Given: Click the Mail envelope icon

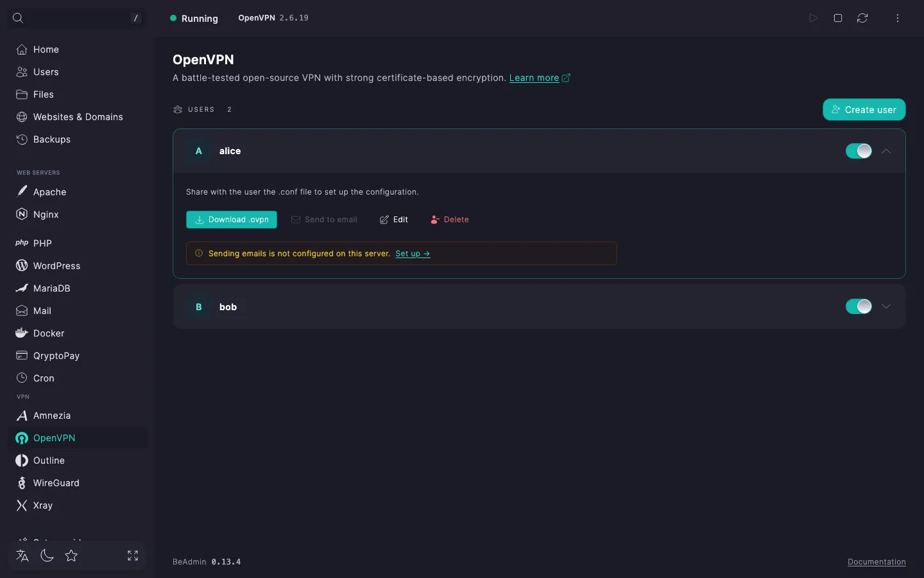Looking at the screenshot, I should 22,311.
